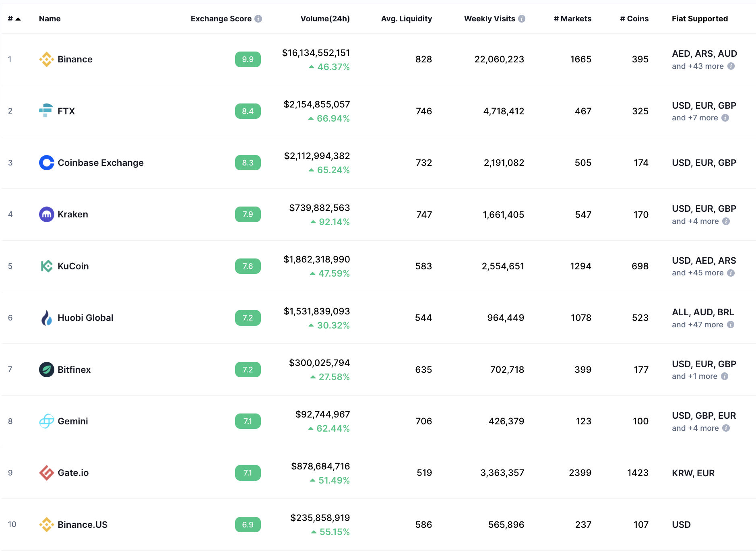Sort table by Name column header
Viewport: 756px width, 554px height.
(50, 19)
